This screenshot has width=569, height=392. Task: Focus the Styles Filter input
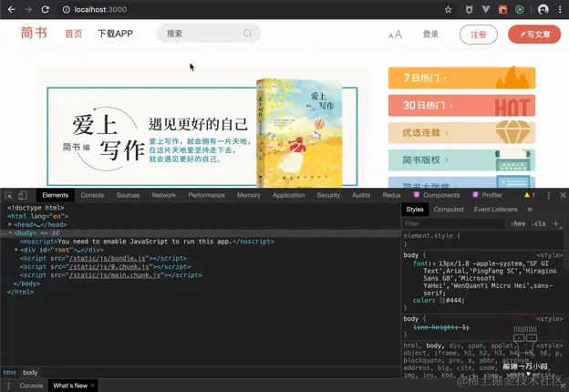coord(453,223)
